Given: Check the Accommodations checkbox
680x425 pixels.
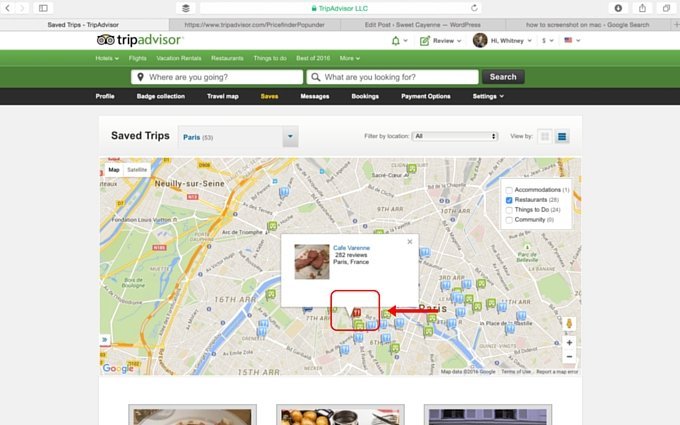Looking at the screenshot, I should pos(509,190).
